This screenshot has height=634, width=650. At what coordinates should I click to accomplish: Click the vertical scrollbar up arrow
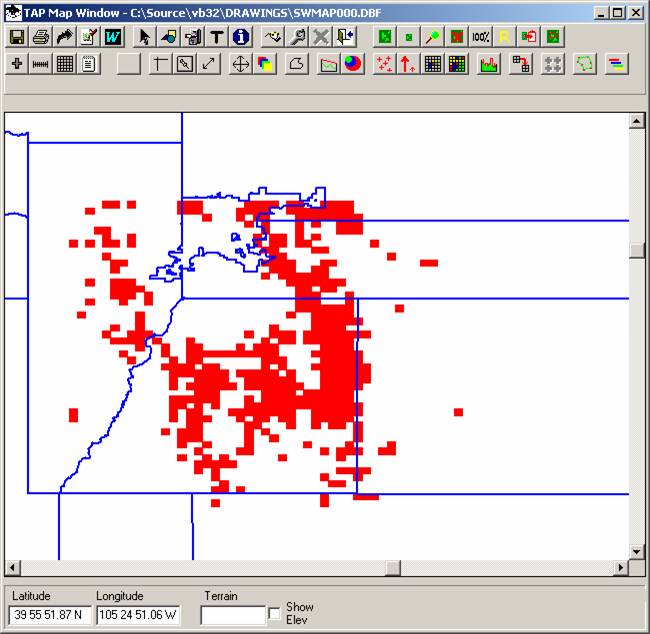[636, 121]
